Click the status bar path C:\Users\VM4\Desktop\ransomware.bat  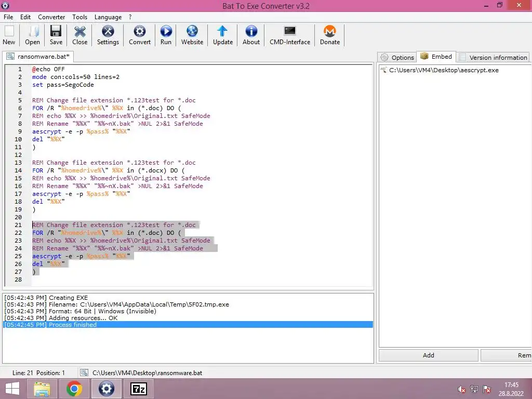[147, 373]
